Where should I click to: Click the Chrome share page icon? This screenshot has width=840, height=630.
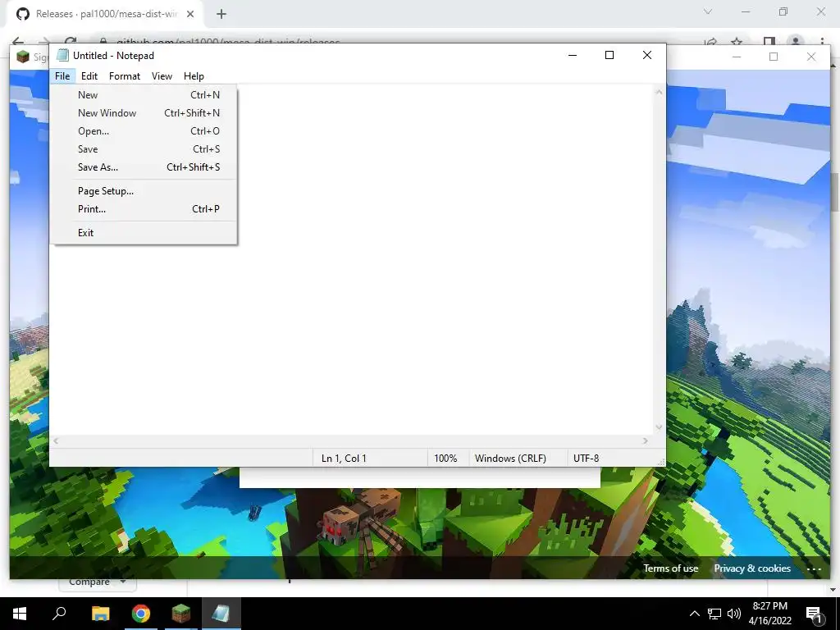click(711, 41)
